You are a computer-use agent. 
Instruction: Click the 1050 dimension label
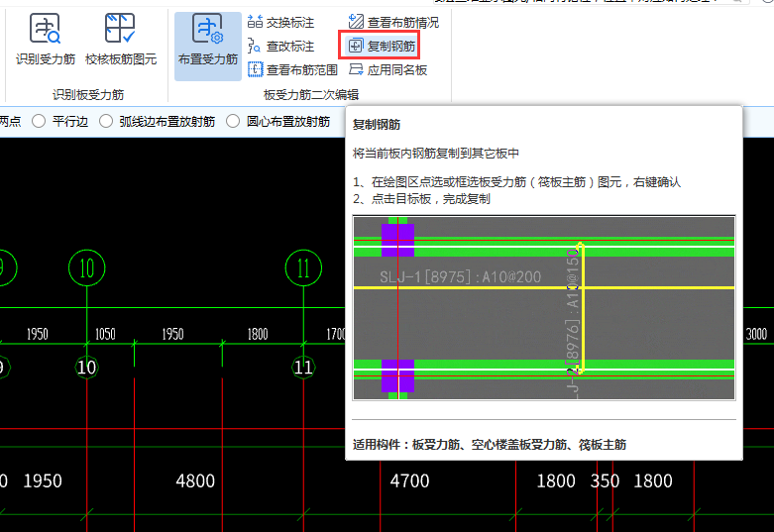(105, 334)
